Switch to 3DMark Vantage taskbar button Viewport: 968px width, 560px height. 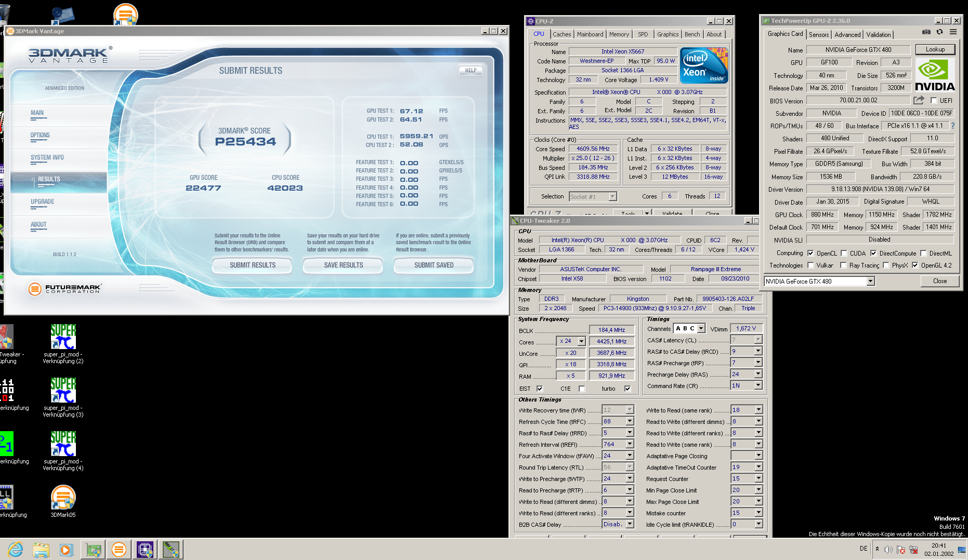[119, 549]
